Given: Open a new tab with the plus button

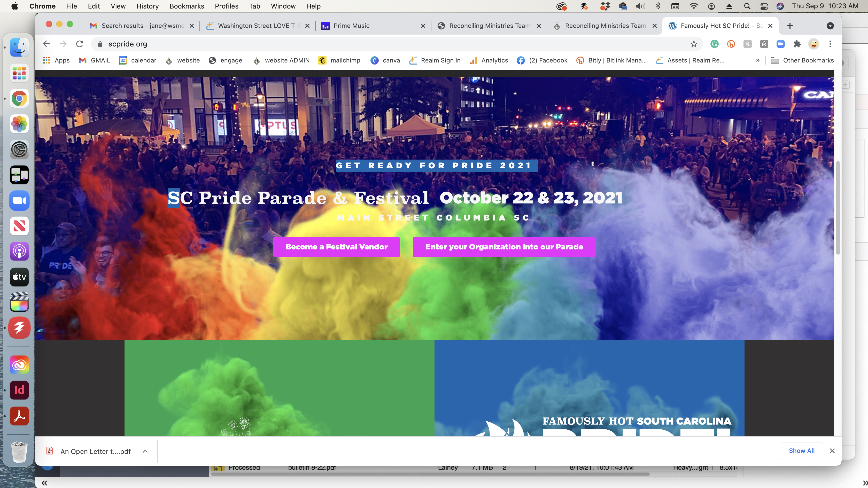Looking at the screenshot, I should 790,26.
